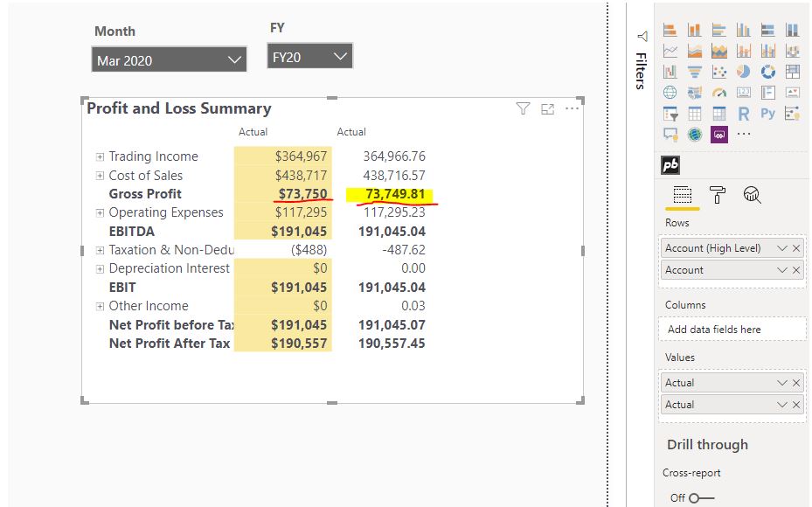
Task: Select the Q&A visual
Action: point(670,135)
